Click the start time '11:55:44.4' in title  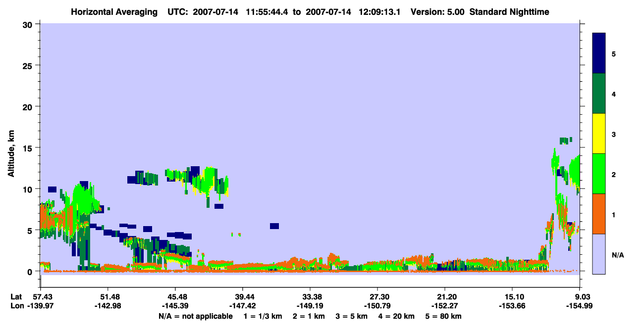[268, 12]
